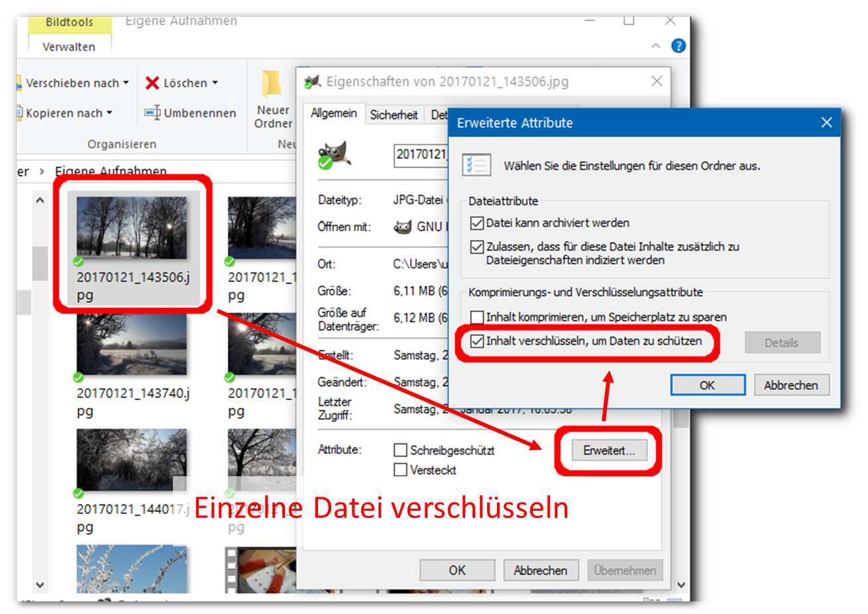Image resolution: width=868 pixels, height=614 pixels.
Task: Close the Erweiterte Attribute dialog
Action: pos(826,123)
